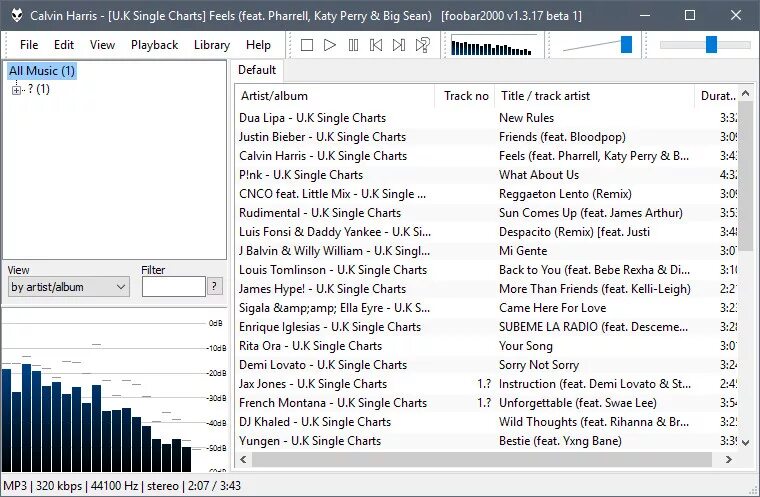Select Jax Jones Instruction track row
760x497 pixels.
487,384
